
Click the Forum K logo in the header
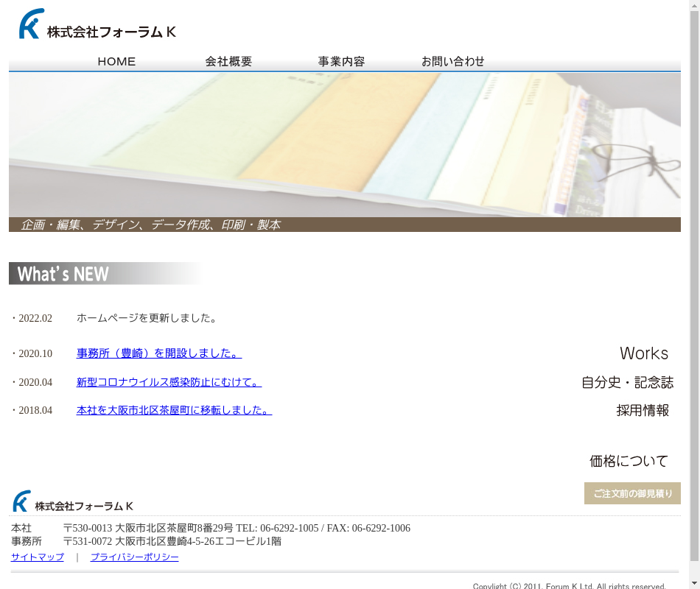pos(97,25)
